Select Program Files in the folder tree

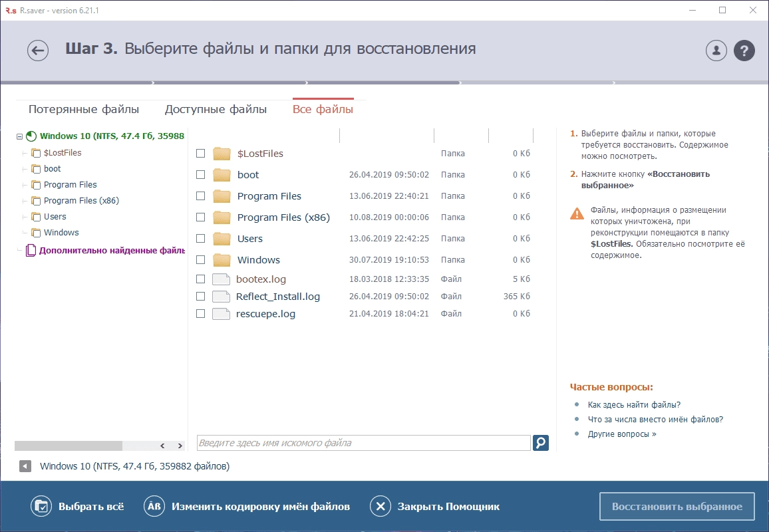pyautogui.click(x=70, y=185)
